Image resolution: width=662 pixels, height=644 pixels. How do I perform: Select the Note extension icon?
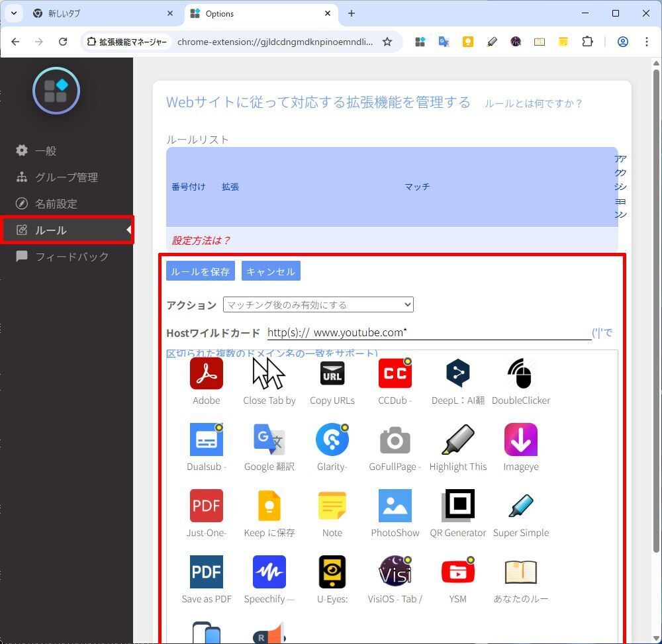[332, 506]
